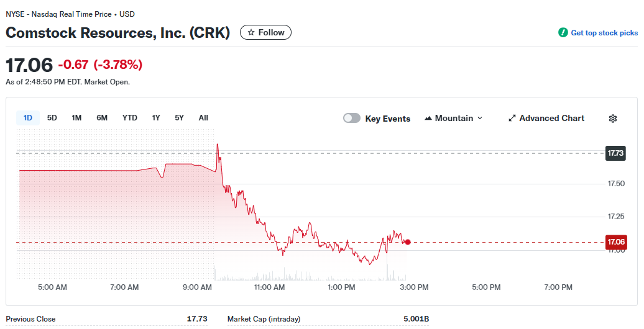644x329 pixels.
Task: Click the 7:00 PM time axis label
Action: (x=558, y=287)
